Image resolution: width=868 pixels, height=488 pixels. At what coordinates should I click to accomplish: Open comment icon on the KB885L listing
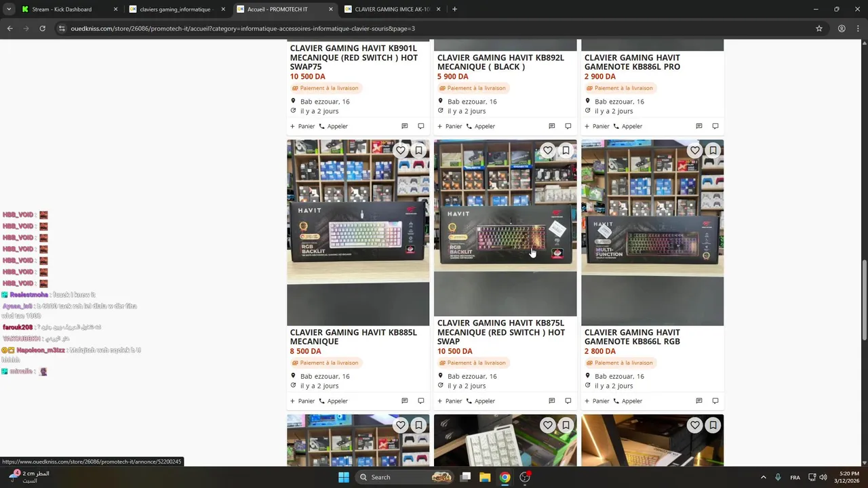(x=421, y=401)
